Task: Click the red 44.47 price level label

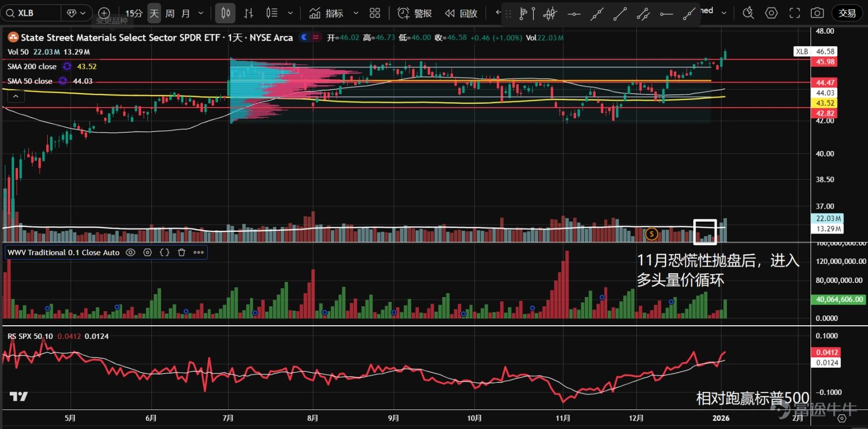Action: 825,83
